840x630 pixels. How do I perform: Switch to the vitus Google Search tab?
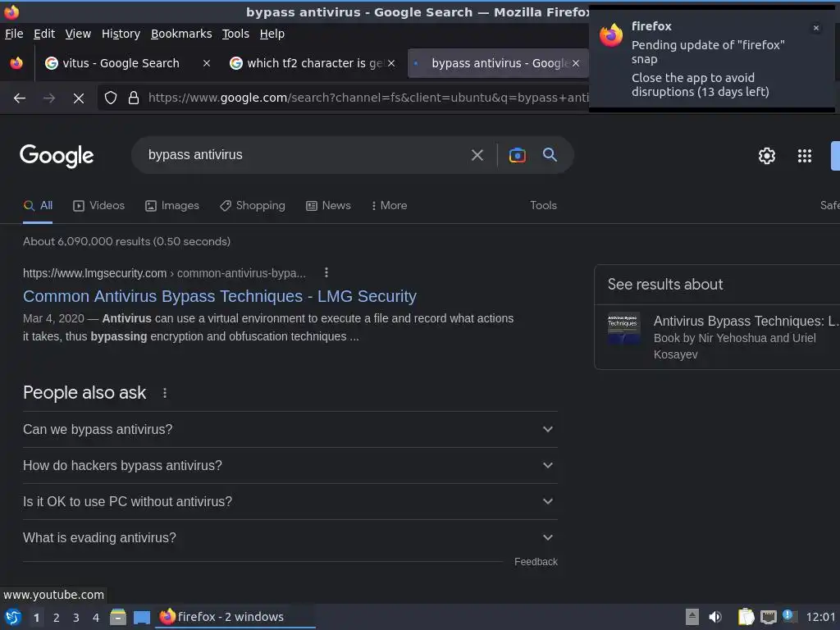(121, 63)
